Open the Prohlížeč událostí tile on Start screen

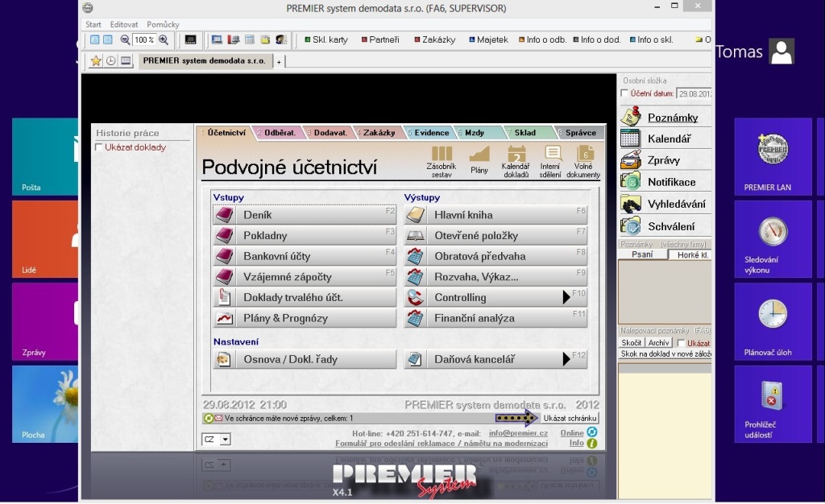(773, 404)
